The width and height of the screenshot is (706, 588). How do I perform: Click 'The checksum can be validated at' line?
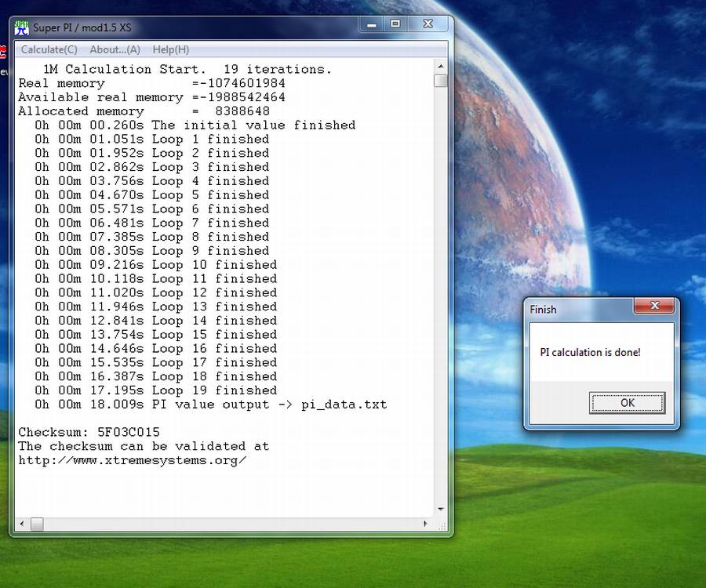[144, 446]
